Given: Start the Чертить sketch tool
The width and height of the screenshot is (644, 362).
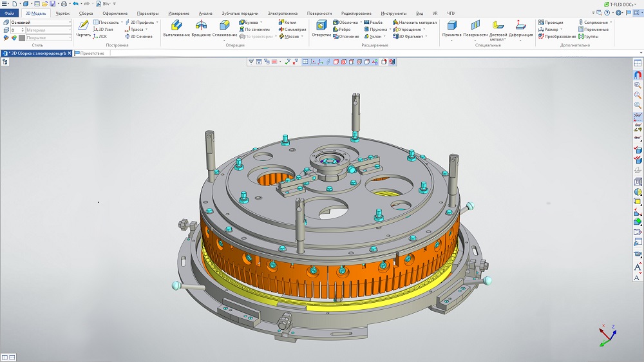Looking at the screenshot, I should coord(83,28).
